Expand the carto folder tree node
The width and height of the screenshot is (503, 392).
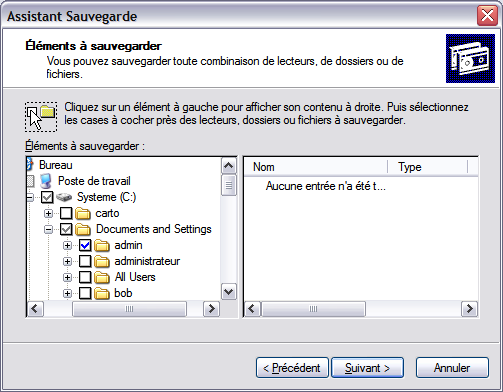pyautogui.click(x=48, y=213)
